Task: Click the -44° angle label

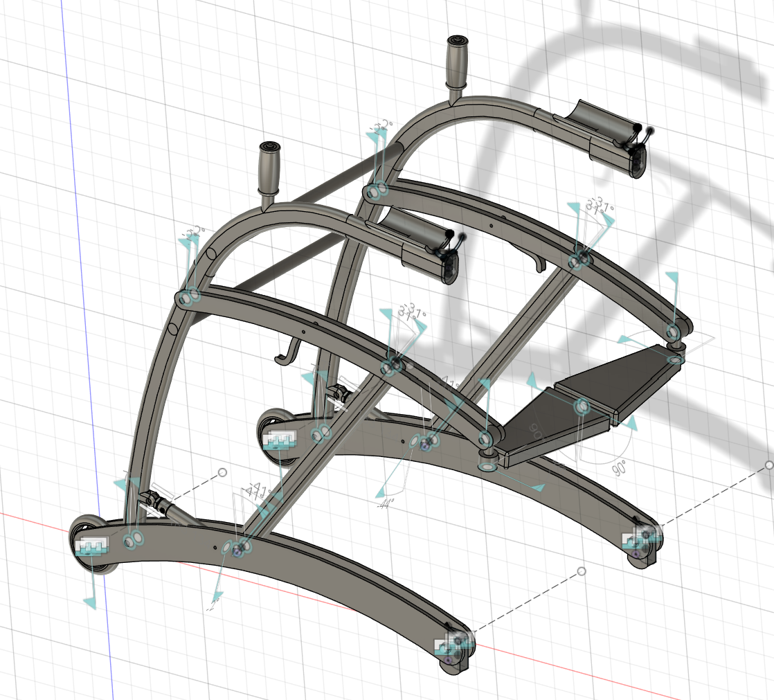Action: [x=385, y=505]
